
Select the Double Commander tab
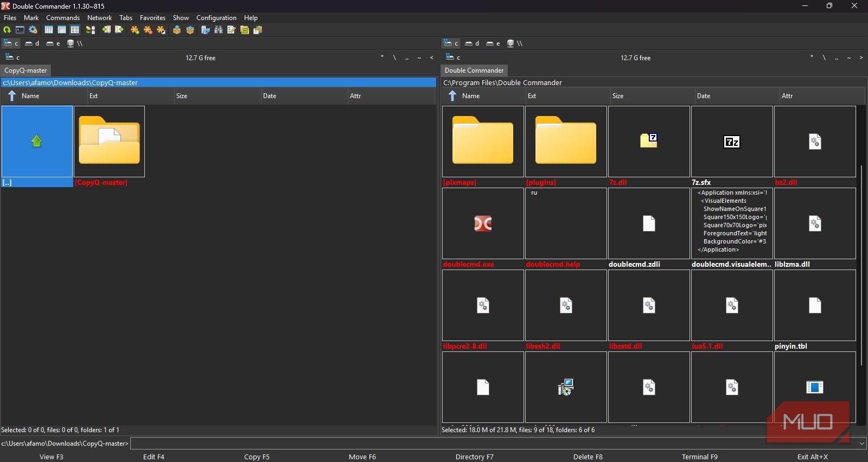coord(474,70)
